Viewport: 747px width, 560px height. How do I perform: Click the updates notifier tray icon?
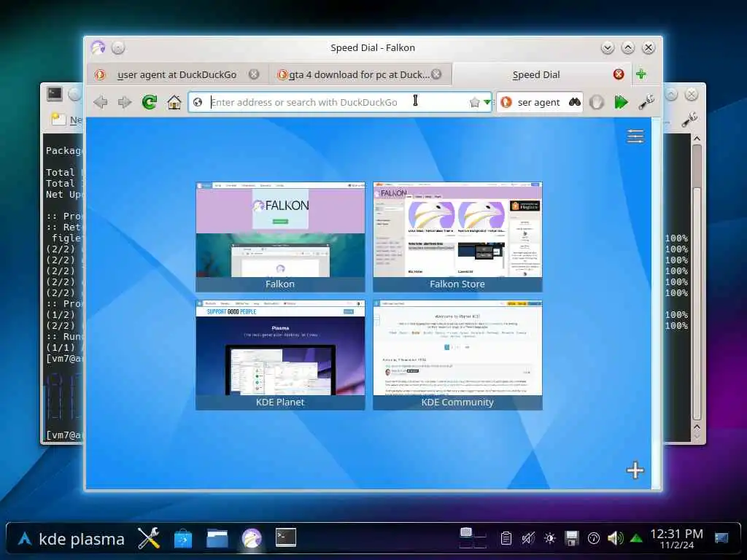[x=594, y=539]
